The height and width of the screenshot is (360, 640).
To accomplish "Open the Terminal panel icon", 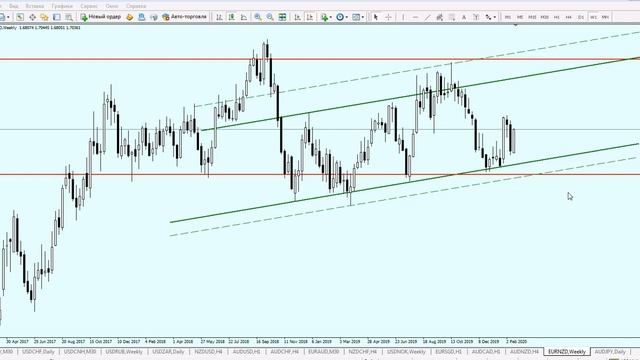I will tap(57, 17).
